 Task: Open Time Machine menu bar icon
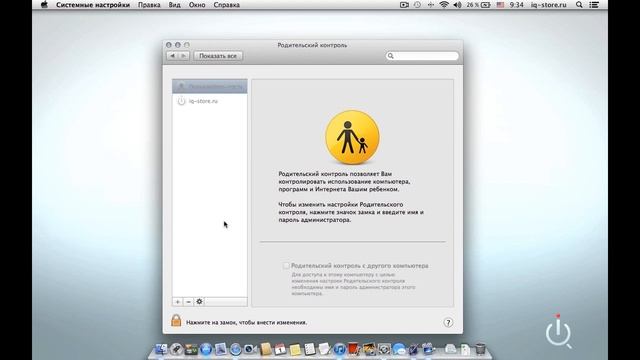[417, 5]
